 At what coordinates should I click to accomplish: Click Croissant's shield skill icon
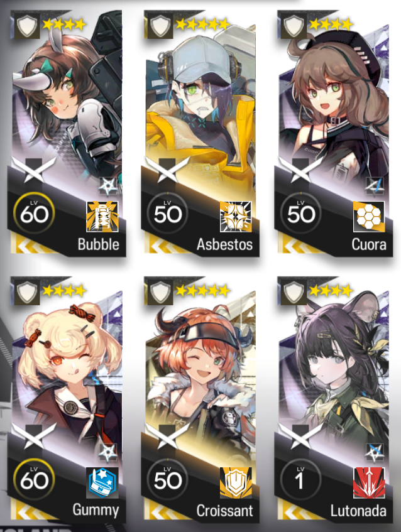236,483
